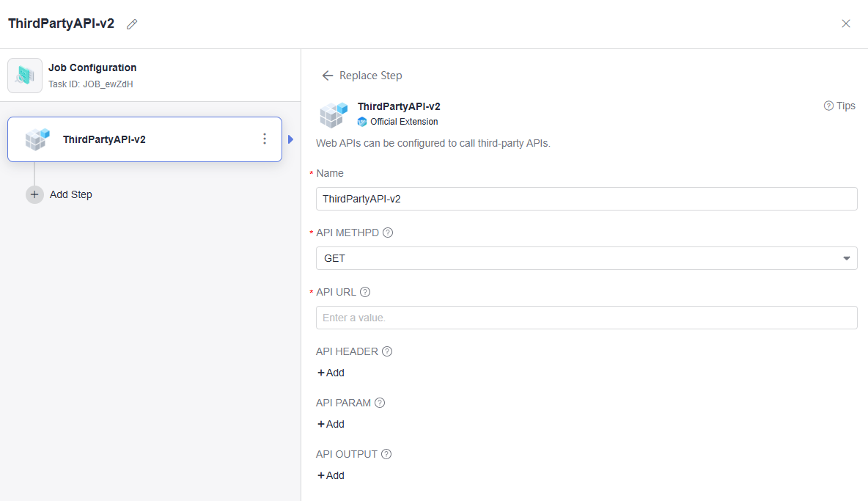Show help for API HEADER field
Screen dimensions: 868x501
click(387, 351)
